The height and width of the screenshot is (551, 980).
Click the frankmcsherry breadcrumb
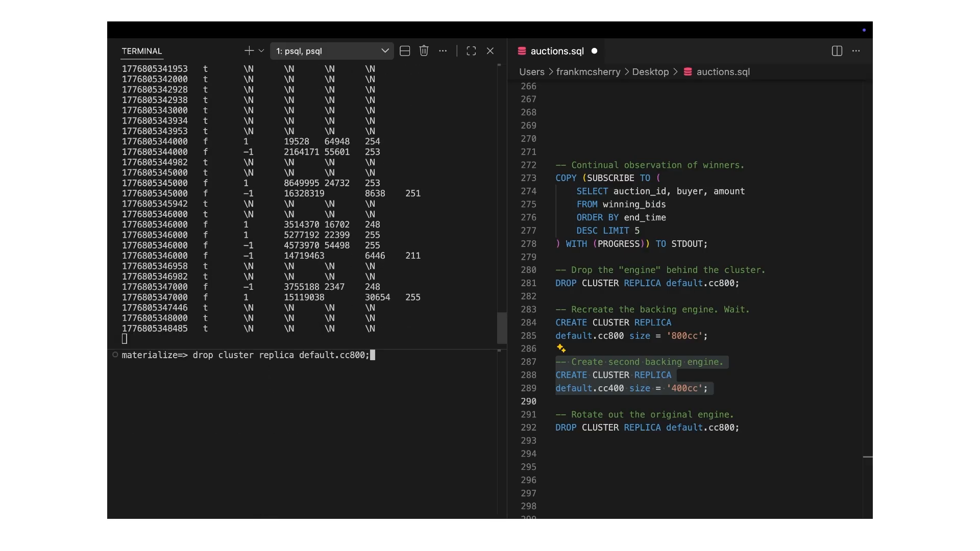point(588,72)
